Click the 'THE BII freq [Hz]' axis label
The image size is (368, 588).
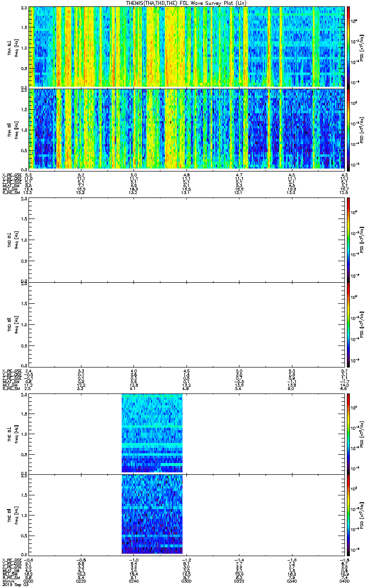pyautogui.click(x=12, y=514)
